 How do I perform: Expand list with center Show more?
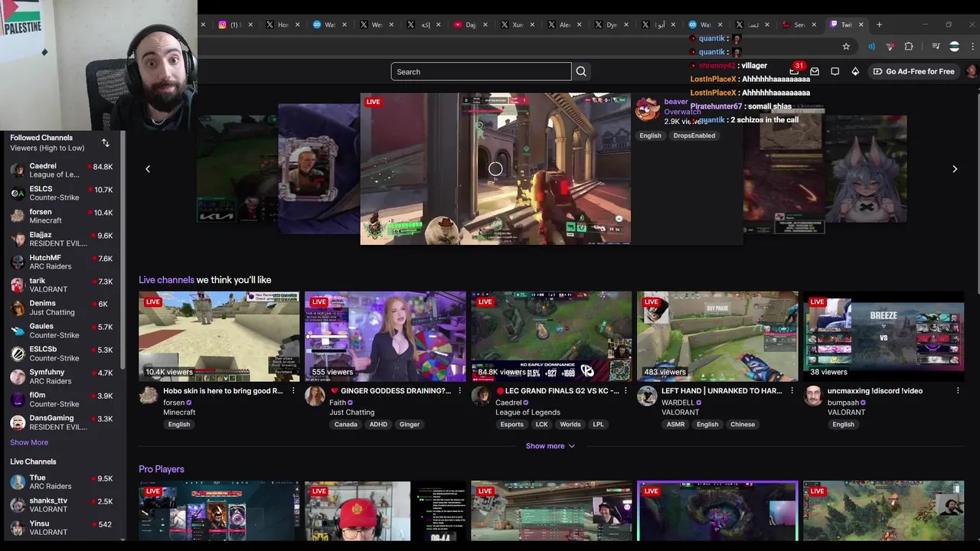pos(550,446)
